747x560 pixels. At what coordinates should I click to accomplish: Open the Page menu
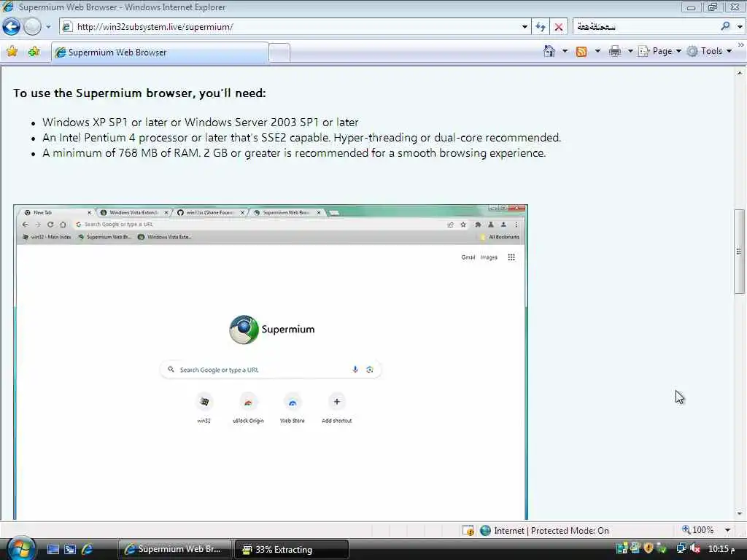(659, 51)
